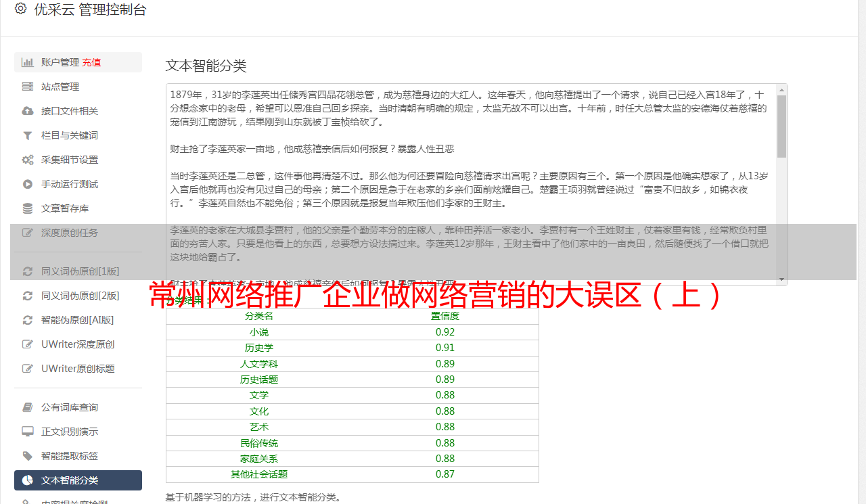Image resolution: width=866 pixels, height=504 pixels.
Task: Click the text area scrollbar thumb
Action: point(781,126)
